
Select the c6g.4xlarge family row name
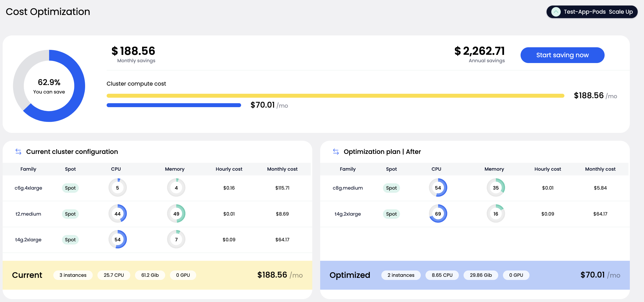(x=28, y=188)
